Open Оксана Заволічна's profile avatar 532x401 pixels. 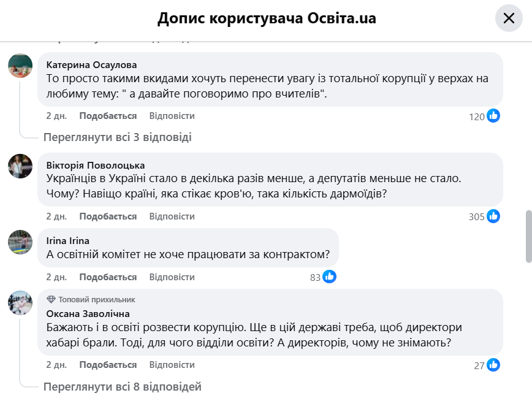(20, 304)
